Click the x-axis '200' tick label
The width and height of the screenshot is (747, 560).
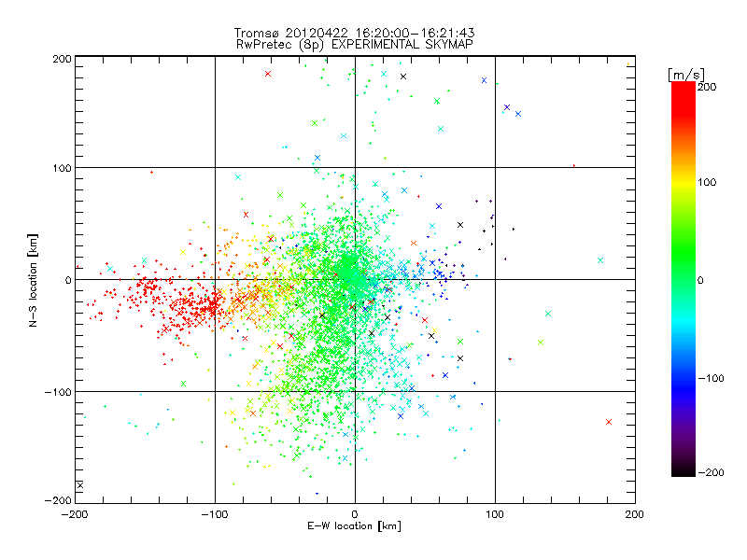635,514
